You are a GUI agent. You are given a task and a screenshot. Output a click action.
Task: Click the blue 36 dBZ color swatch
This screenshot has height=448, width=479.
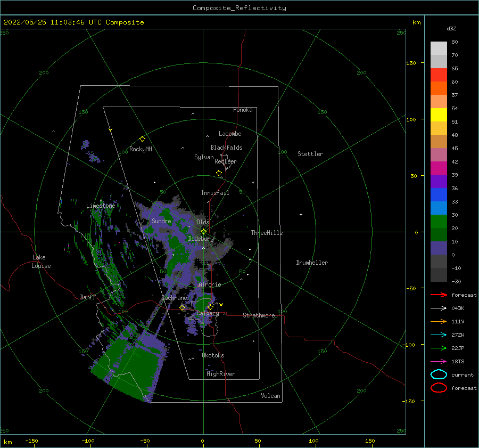point(439,194)
